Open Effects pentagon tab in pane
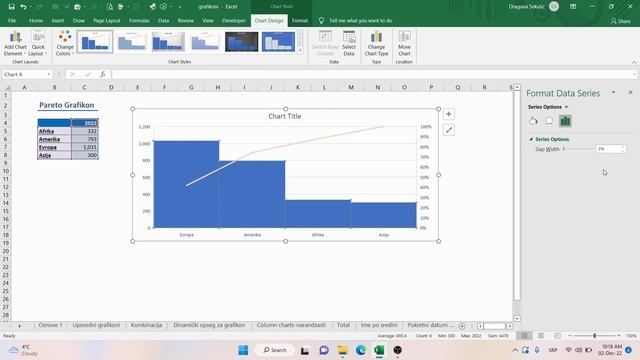Image resolution: width=640 pixels, height=360 pixels. coord(549,121)
